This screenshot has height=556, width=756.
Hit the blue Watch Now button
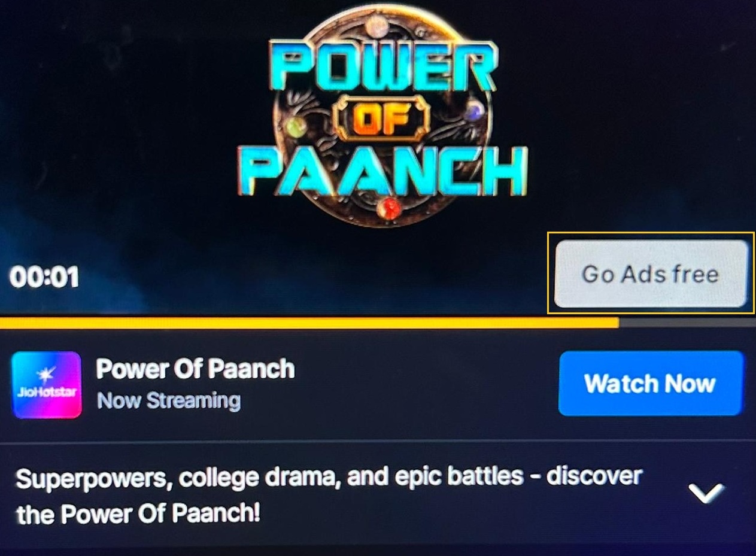click(651, 383)
